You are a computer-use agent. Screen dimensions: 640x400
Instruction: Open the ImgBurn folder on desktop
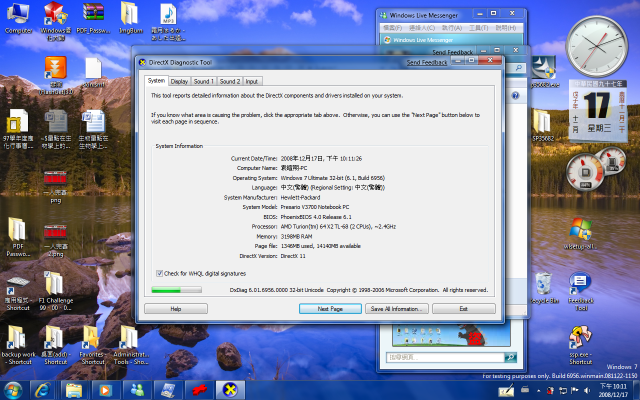pyautogui.click(x=130, y=18)
